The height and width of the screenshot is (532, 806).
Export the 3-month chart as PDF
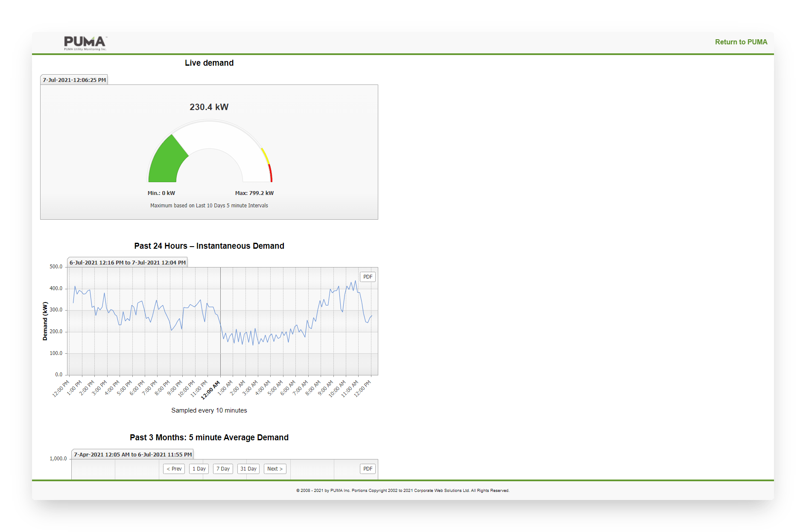click(x=368, y=469)
